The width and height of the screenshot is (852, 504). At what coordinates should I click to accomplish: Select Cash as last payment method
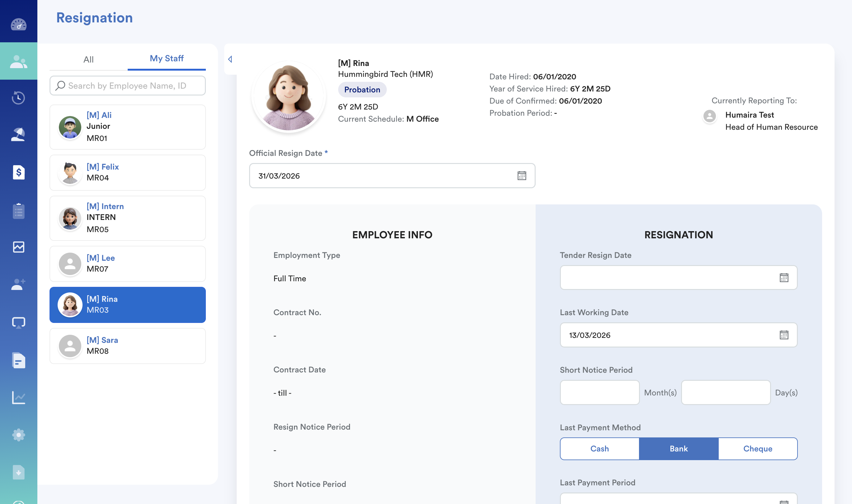coord(599,449)
